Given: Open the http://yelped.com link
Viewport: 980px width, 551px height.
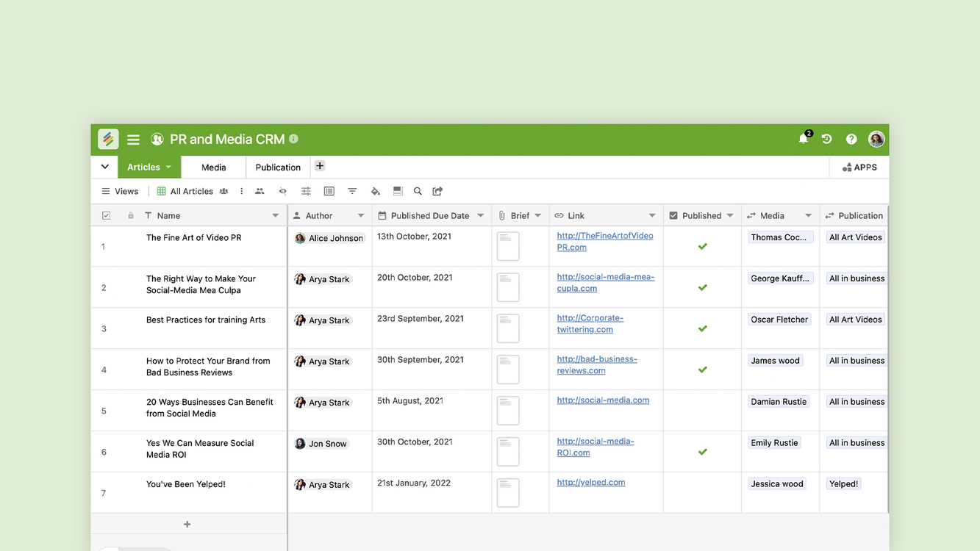Looking at the screenshot, I should point(590,483).
